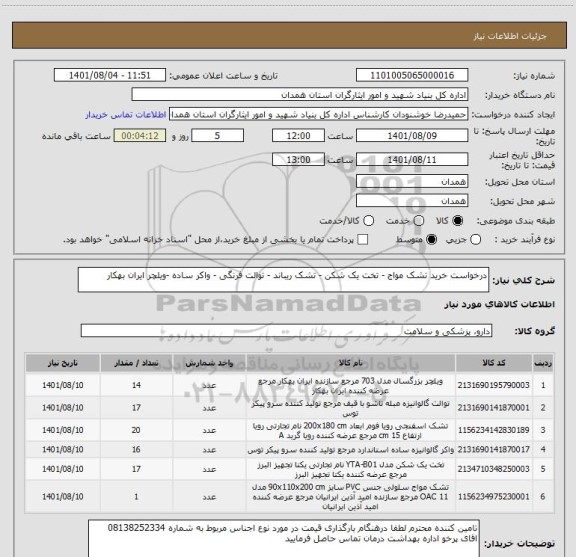Click the نام کالا column header
The height and width of the screenshot is (557, 576).
[350, 363]
